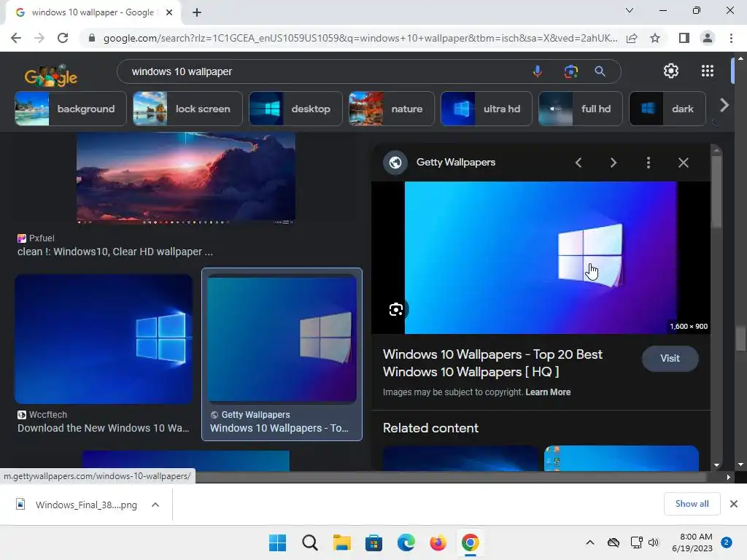Open Google quick settings gear
This screenshot has width=747, height=560.
671,71
